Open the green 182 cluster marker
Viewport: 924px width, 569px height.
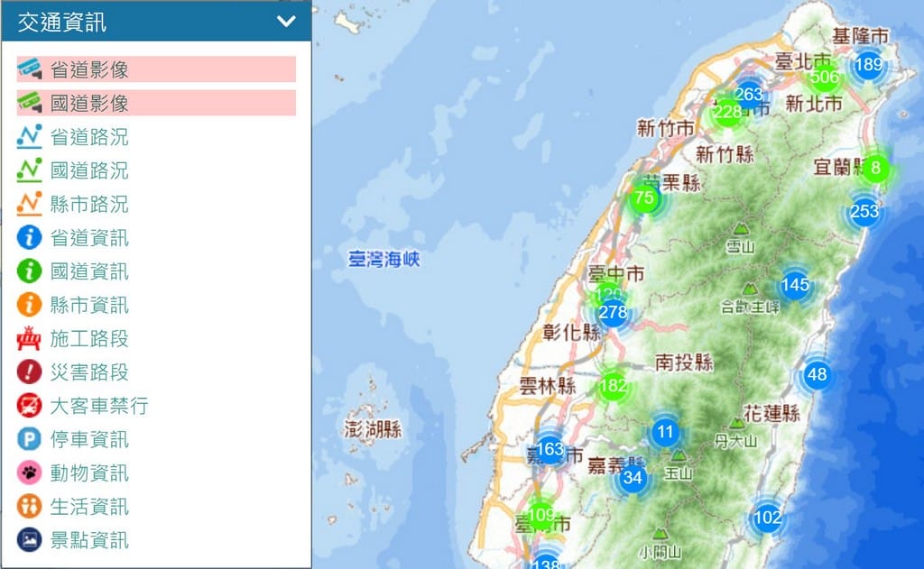tap(613, 386)
